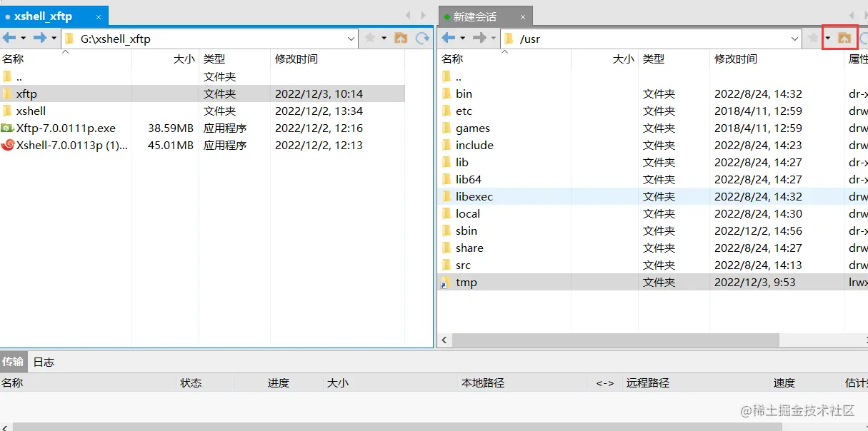The image size is (868, 431).
Task: Close the 新建会话 tab
Action: click(x=524, y=16)
